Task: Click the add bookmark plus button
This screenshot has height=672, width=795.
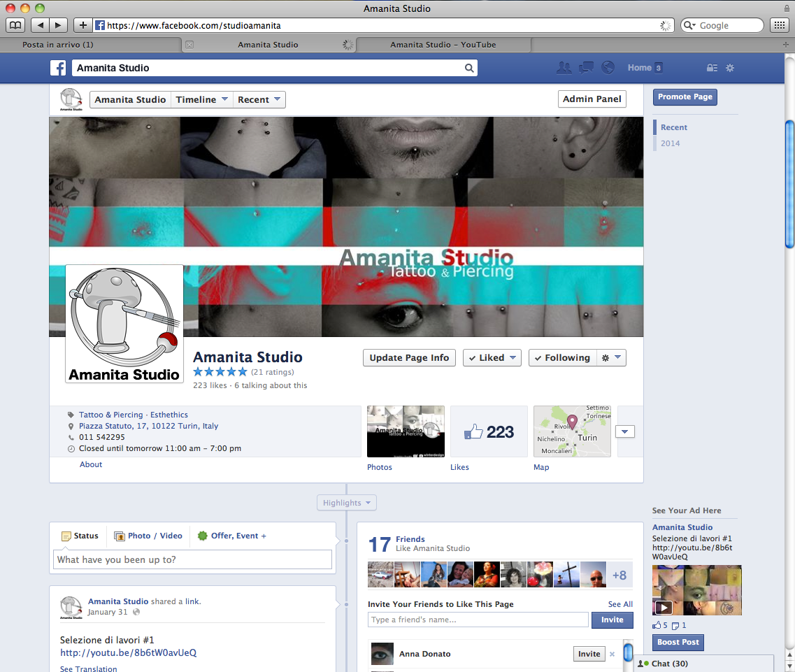Action: pos(83,25)
